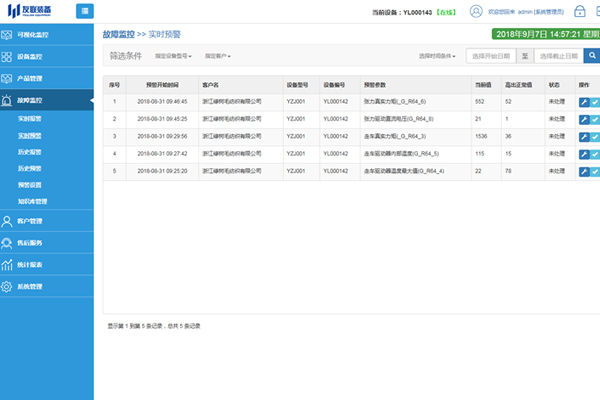Click the 选择截止日期 end date field
Viewport: 600px width, 400px height.
(557, 56)
